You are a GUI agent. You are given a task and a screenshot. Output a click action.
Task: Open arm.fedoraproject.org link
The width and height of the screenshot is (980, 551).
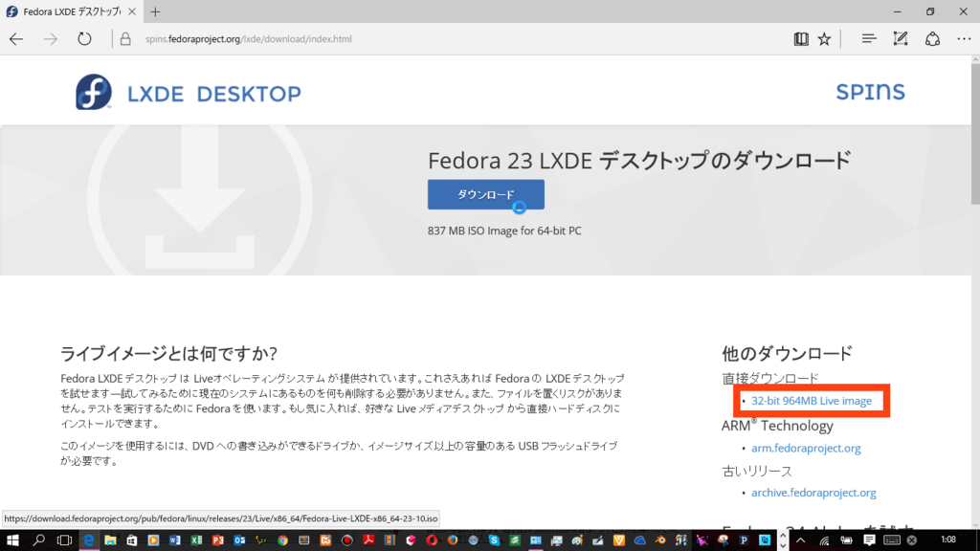[x=806, y=448]
